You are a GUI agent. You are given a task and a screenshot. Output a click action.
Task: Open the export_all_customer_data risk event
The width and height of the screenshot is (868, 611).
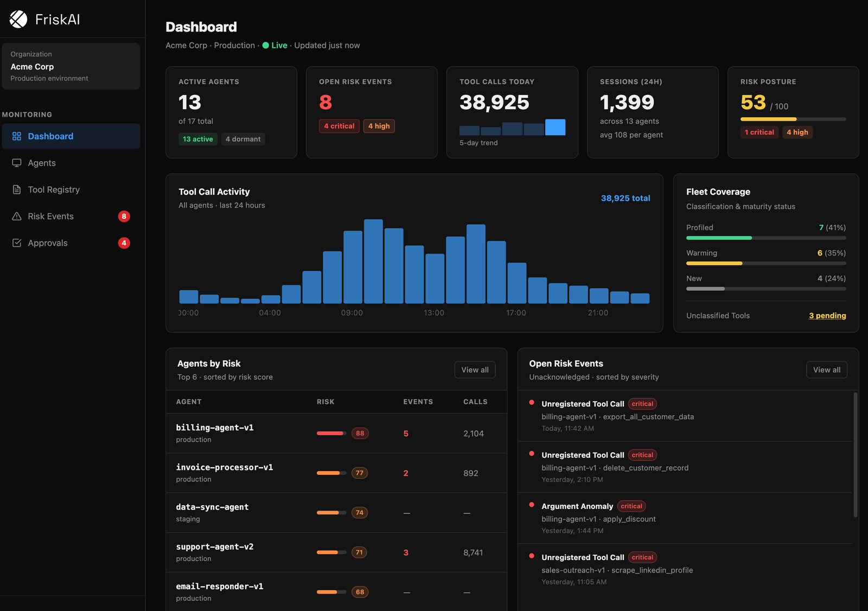click(x=685, y=416)
